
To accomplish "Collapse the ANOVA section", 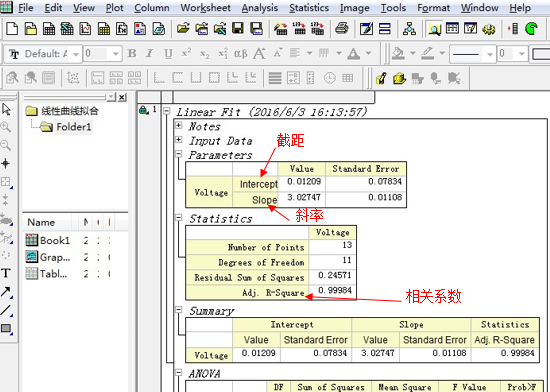I will (x=179, y=372).
